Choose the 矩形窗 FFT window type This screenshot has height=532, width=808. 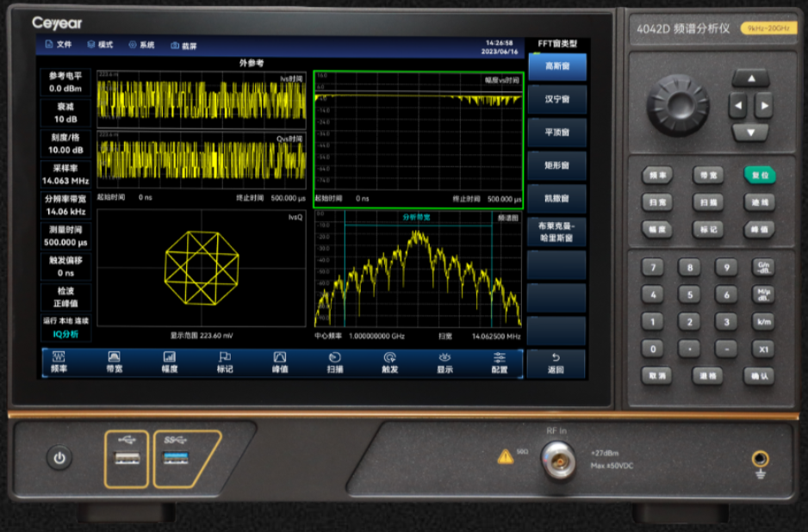point(556,165)
